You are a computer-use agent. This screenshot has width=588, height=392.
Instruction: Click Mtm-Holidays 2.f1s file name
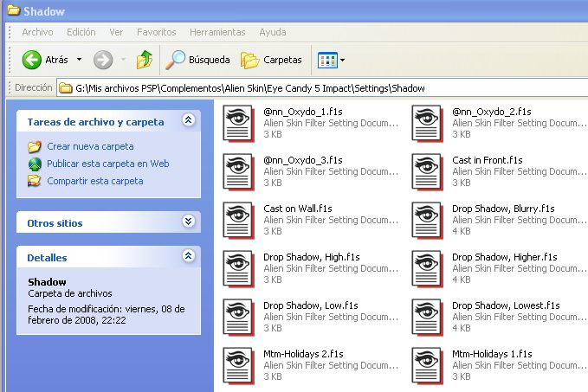point(303,354)
